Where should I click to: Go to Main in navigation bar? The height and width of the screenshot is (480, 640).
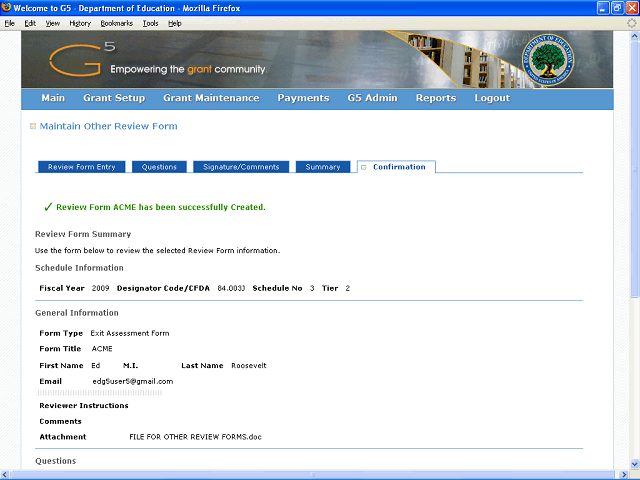pyautogui.click(x=53, y=98)
